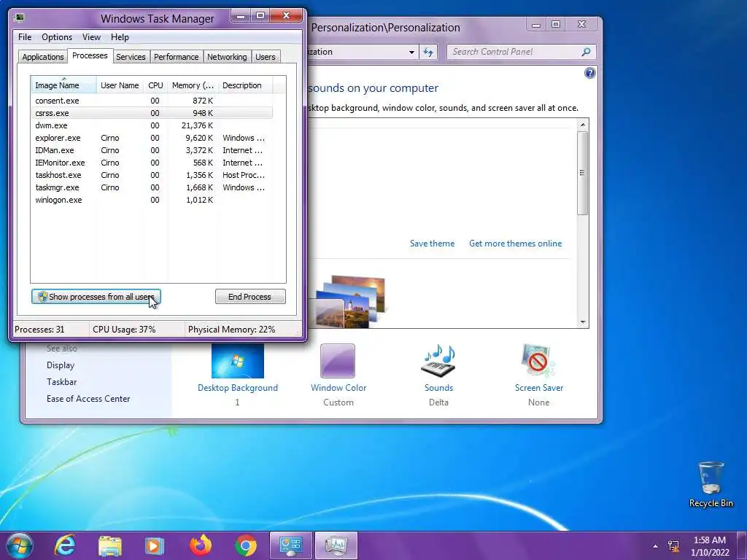This screenshot has width=747, height=560.
Task: Click the refresh button beside address bar
Action: (428, 52)
